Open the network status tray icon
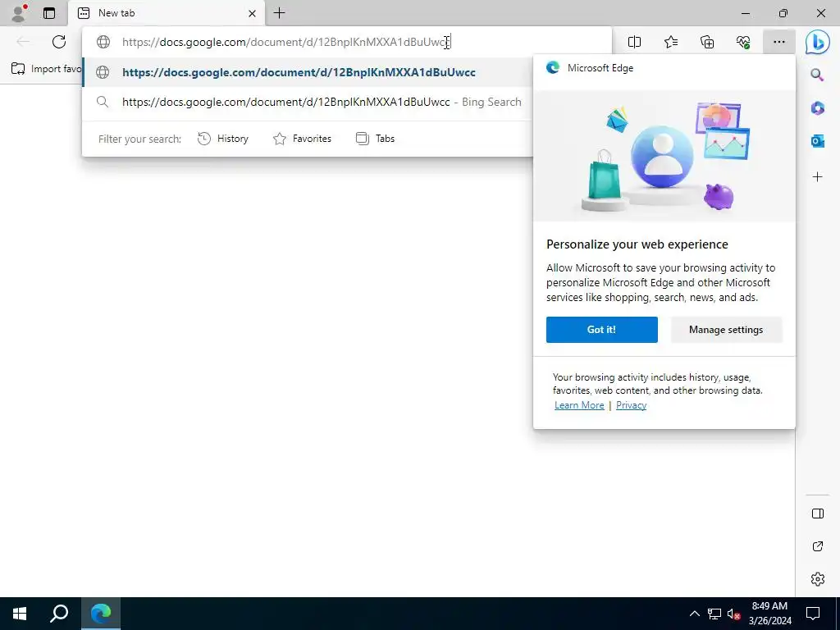Viewport: 840px width, 630px height. 714,614
